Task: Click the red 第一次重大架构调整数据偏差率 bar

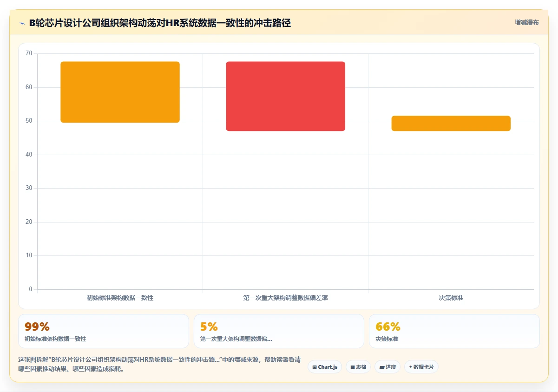Action: point(286,96)
